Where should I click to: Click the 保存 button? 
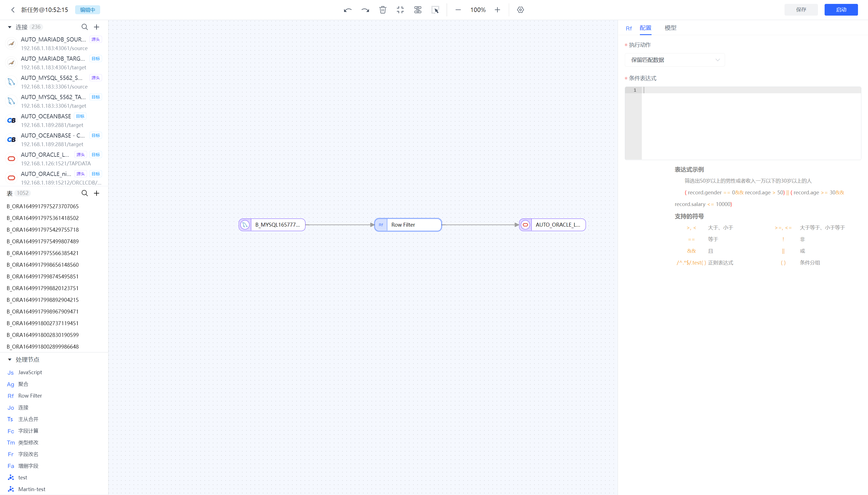click(801, 10)
